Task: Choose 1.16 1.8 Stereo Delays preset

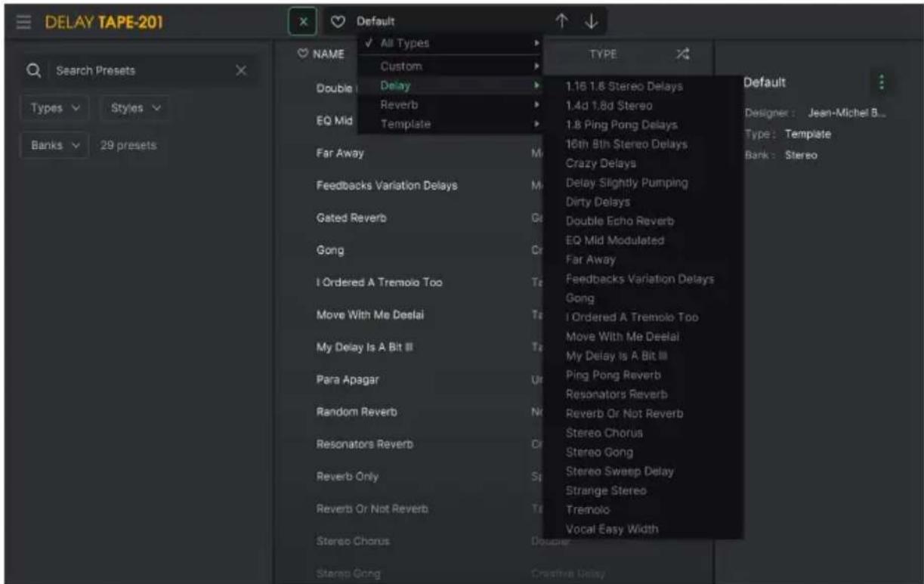Action: 624,86
